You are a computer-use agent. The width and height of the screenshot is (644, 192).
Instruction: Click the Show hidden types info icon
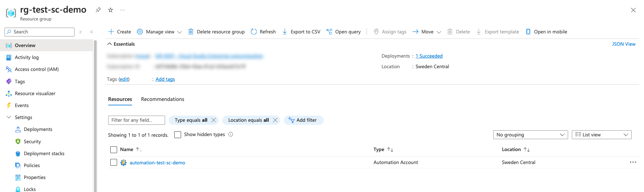tap(231, 134)
